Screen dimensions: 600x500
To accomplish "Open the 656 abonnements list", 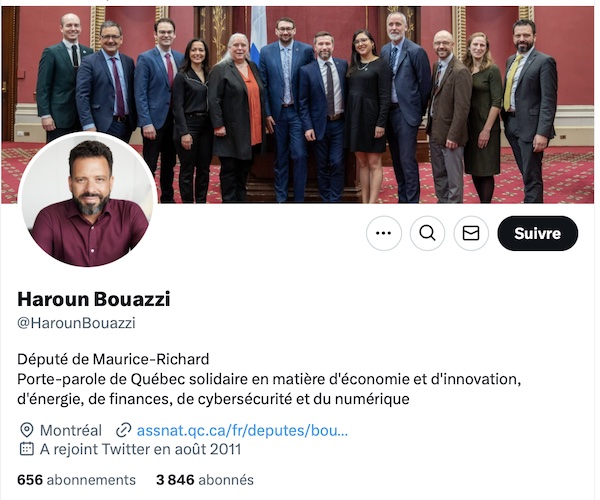I will [77, 480].
